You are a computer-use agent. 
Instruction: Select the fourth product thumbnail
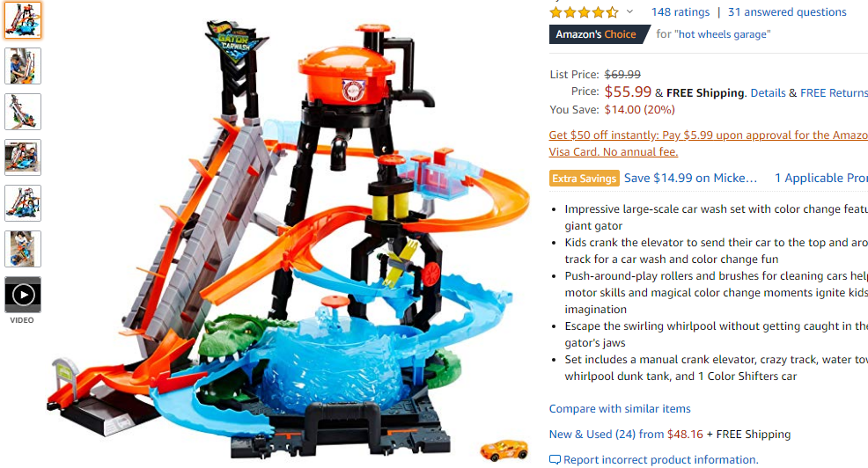tap(23, 157)
